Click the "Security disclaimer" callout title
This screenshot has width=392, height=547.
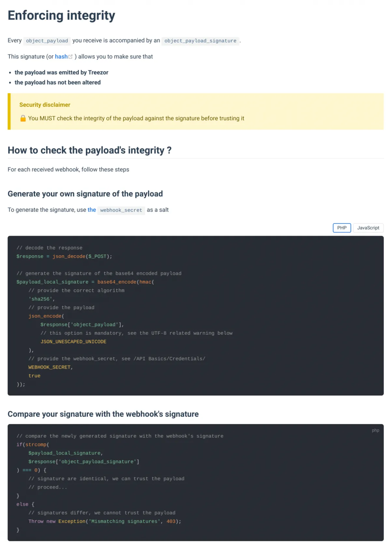tap(45, 105)
